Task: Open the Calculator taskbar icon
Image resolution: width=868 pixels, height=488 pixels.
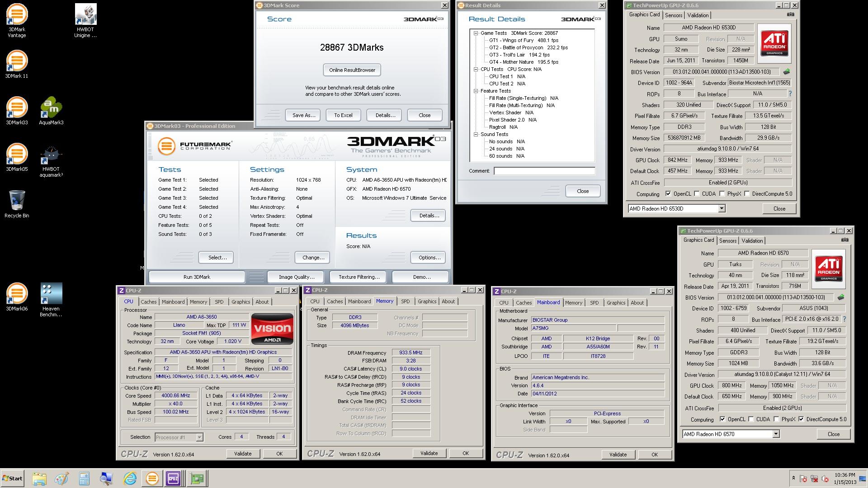Action: tap(84, 479)
